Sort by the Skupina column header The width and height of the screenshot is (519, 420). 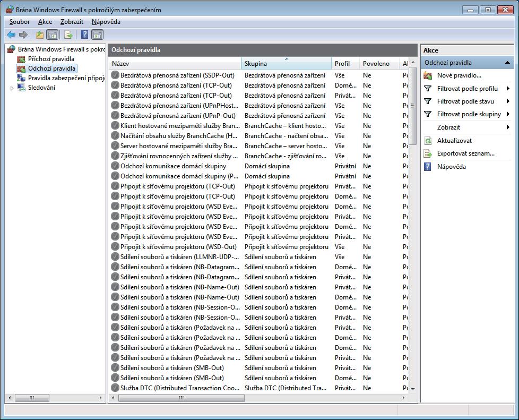coord(287,64)
